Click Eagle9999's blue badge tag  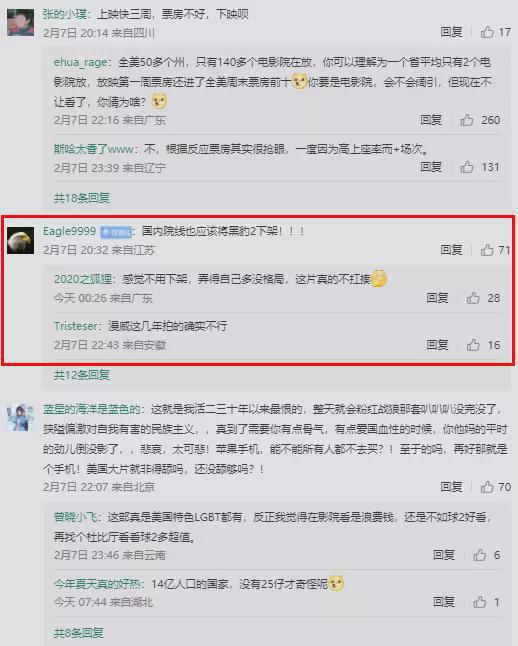click(x=116, y=232)
